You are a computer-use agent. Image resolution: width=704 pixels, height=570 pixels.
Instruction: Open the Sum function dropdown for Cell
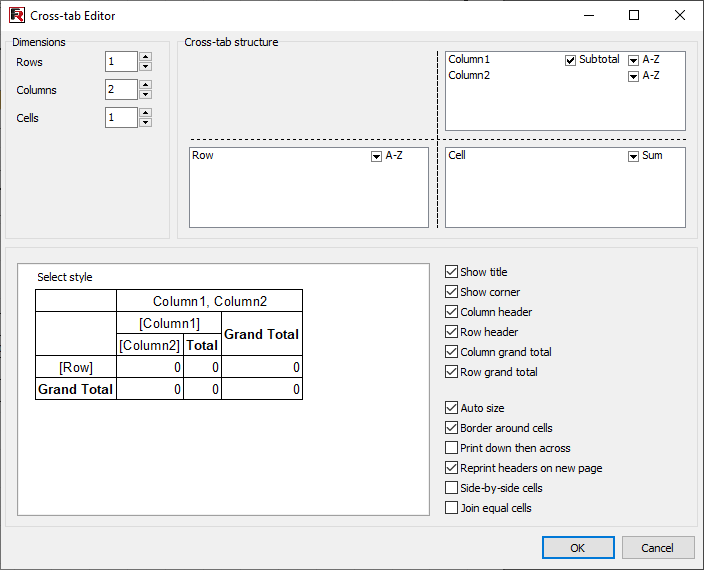coord(633,156)
